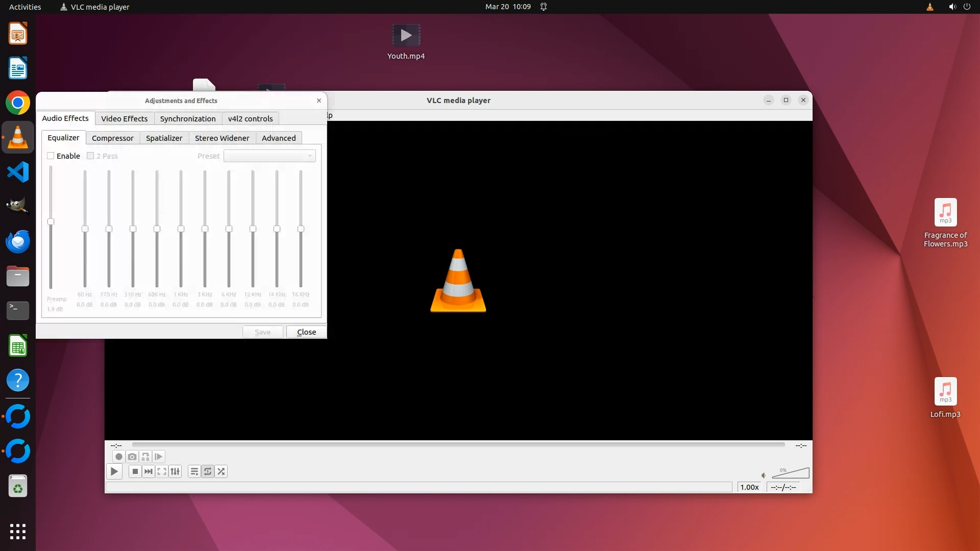Switch to the Video Effects tab

tap(124, 118)
